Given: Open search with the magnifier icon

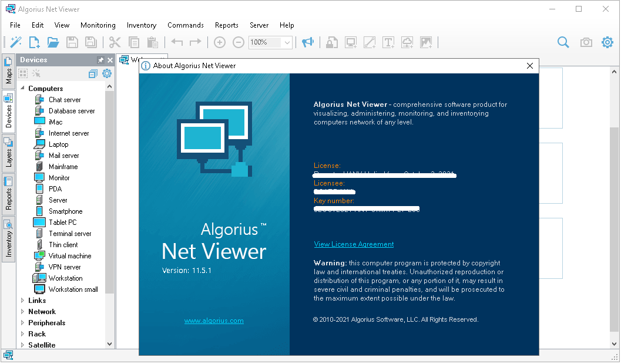Looking at the screenshot, I should pyautogui.click(x=563, y=42).
